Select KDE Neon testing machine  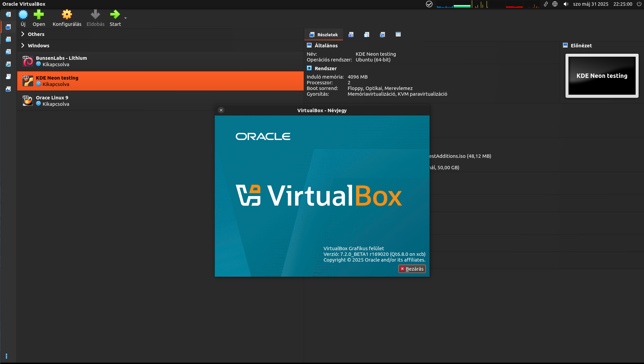[x=160, y=81]
